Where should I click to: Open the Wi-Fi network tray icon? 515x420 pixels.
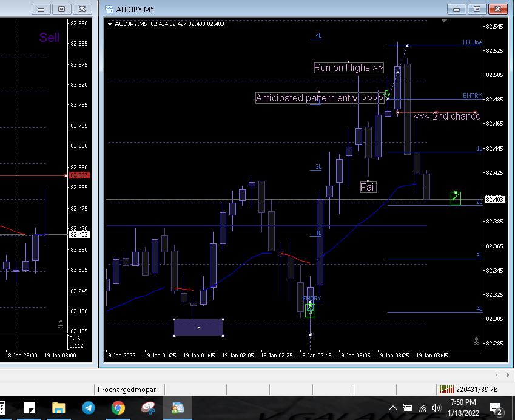click(x=423, y=408)
